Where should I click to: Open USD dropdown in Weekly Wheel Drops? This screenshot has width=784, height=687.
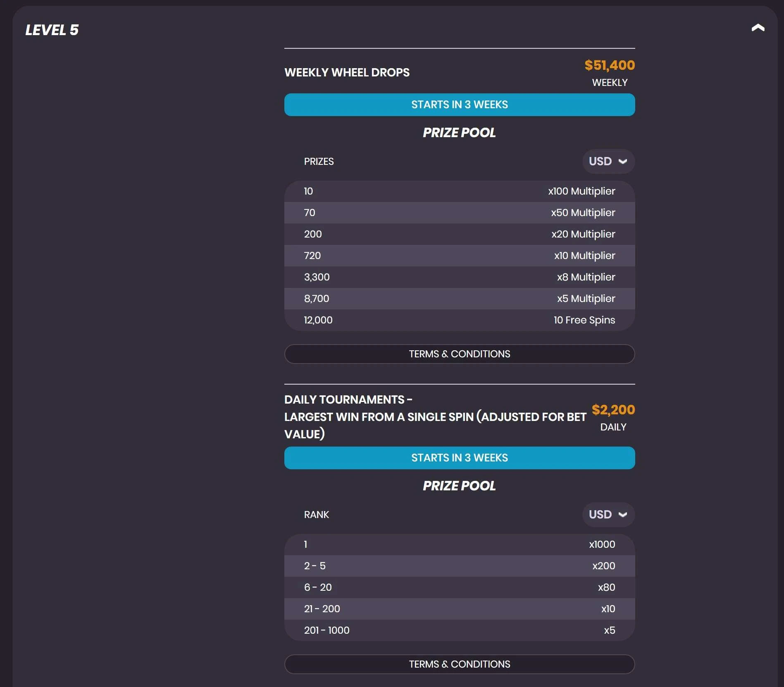tap(608, 162)
